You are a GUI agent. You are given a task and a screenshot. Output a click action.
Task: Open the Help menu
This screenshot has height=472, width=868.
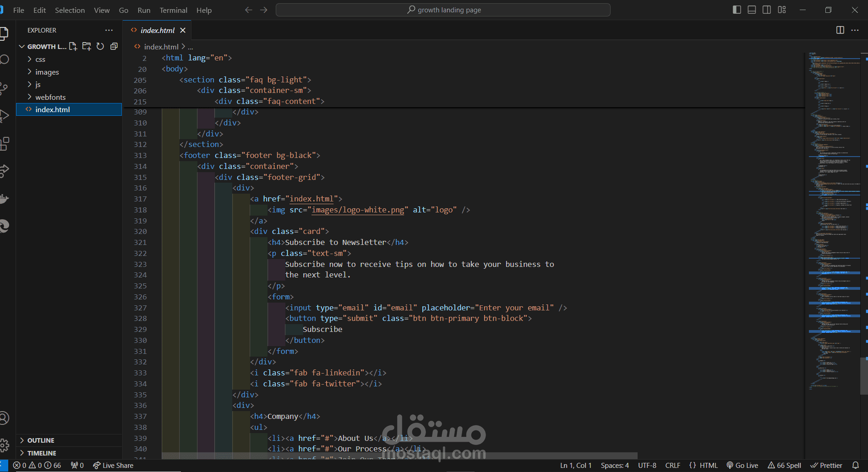[204, 10]
